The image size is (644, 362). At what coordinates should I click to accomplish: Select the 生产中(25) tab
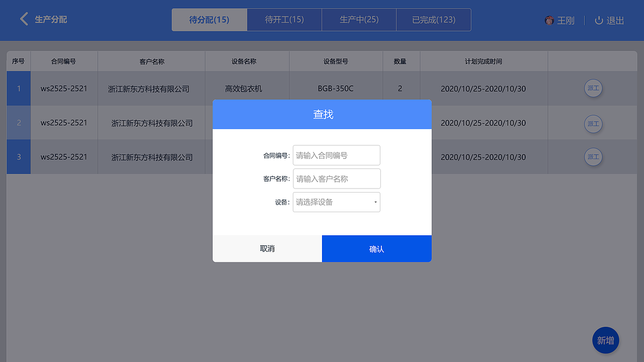point(359,20)
